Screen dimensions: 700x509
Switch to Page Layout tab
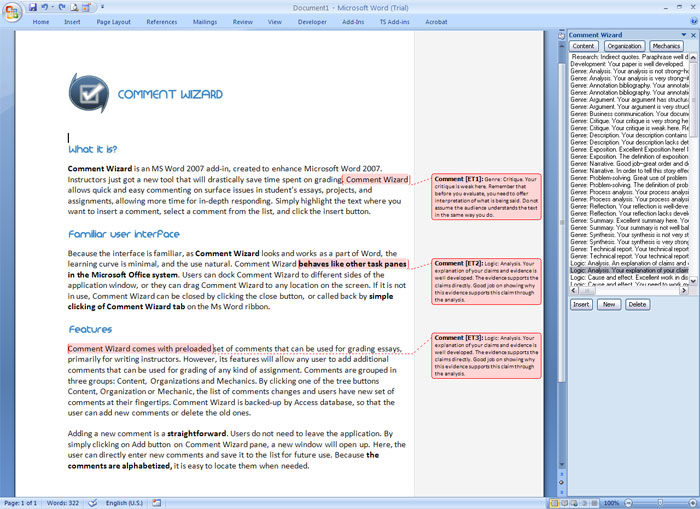[x=113, y=22]
